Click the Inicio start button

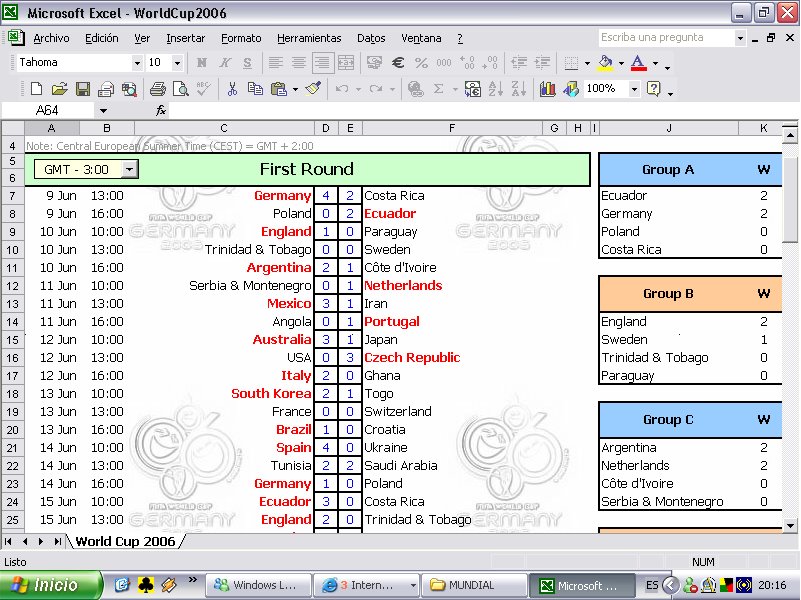point(50,585)
